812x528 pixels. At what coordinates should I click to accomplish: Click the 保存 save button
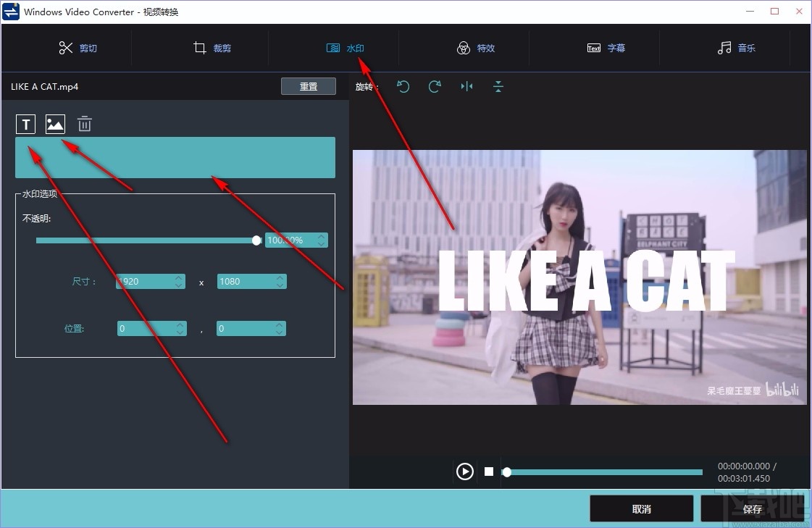point(753,508)
